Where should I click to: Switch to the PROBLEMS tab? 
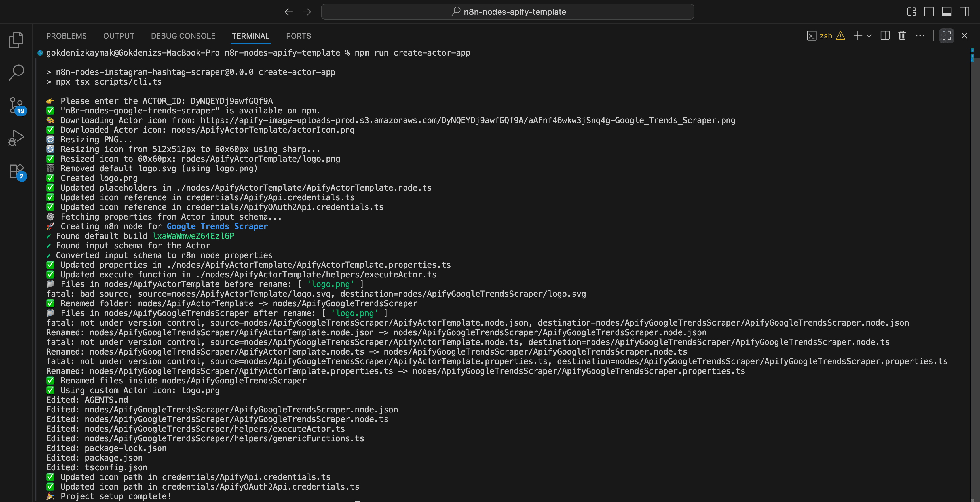click(67, 36)
